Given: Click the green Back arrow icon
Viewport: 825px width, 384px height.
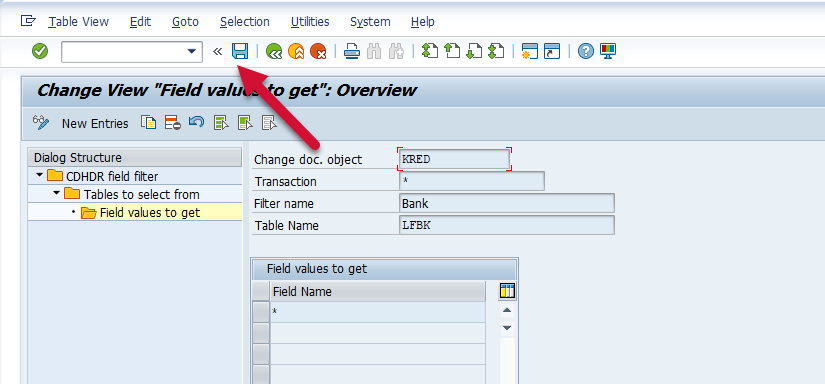Looking at the screenshot, I should tap(274, 51).
